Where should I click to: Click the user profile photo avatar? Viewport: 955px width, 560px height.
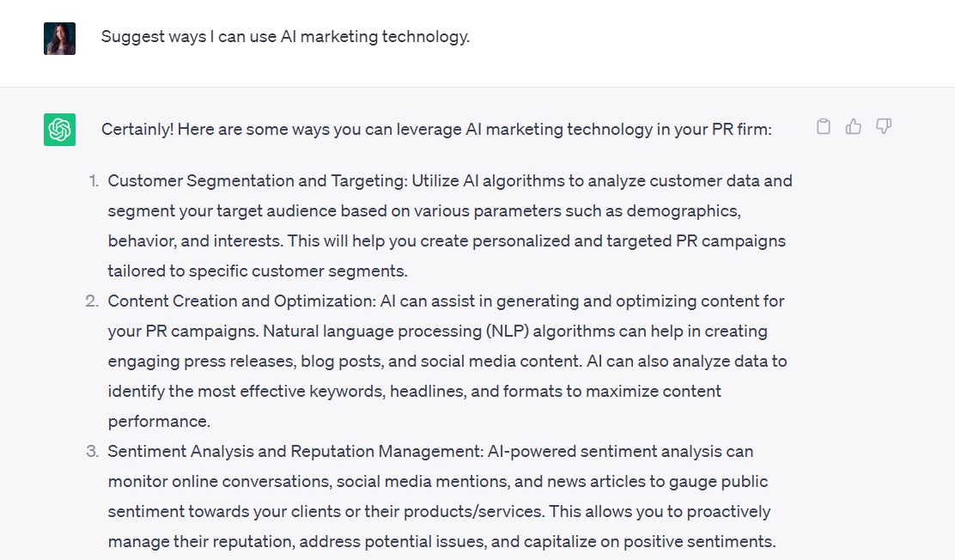[60, 39]
